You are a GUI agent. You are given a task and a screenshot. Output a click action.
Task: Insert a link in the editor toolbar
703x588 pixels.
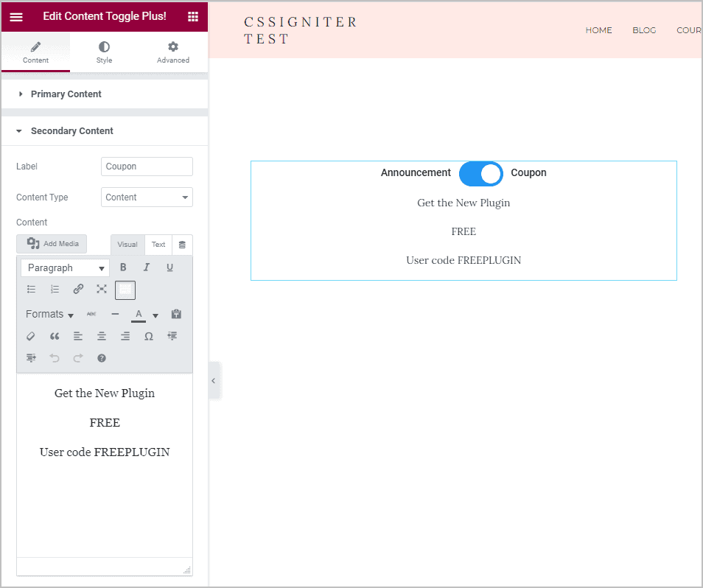pos(78,289)
